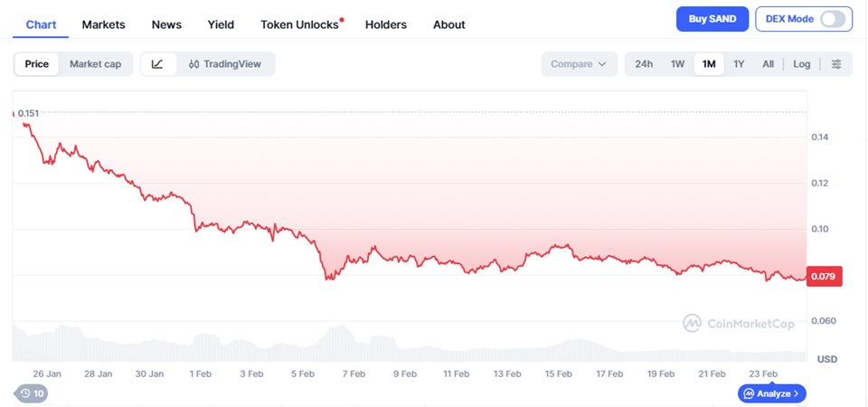Screen dimensions: 868x407
Task: Click the Analyze button
Action: (x=771, y=393)
